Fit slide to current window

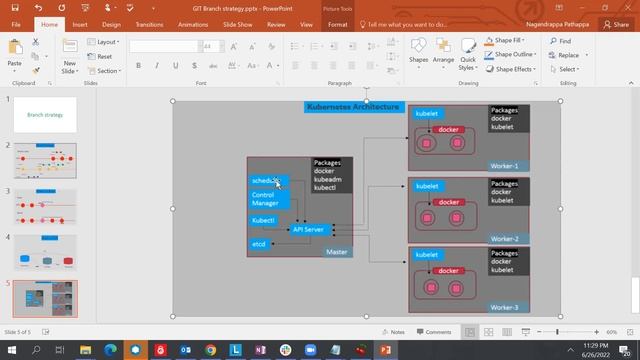tap(630, 332)
